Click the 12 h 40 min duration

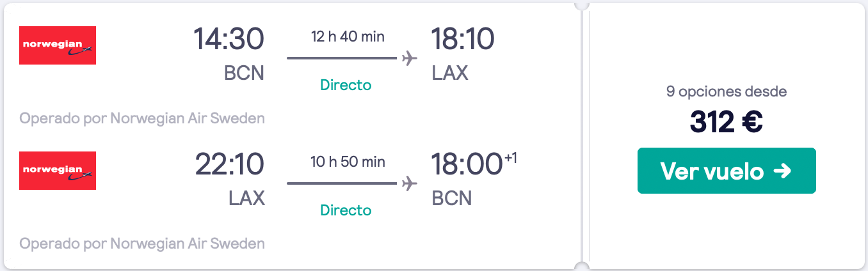[348, 36]
